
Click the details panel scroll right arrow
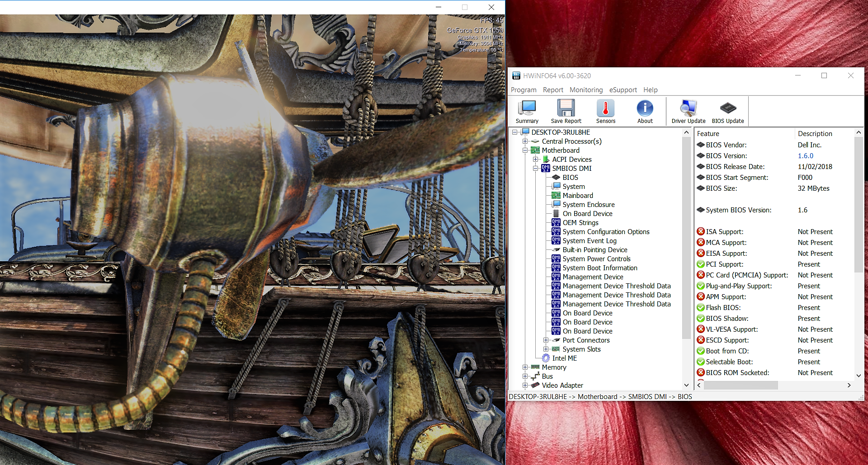point(849,385)
